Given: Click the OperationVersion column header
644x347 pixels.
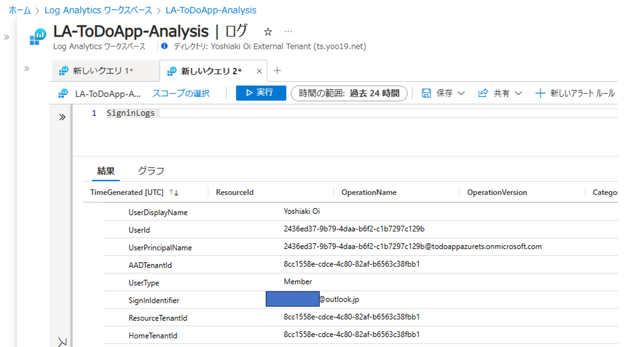Looking at the screenshot, I should [497, 192].
